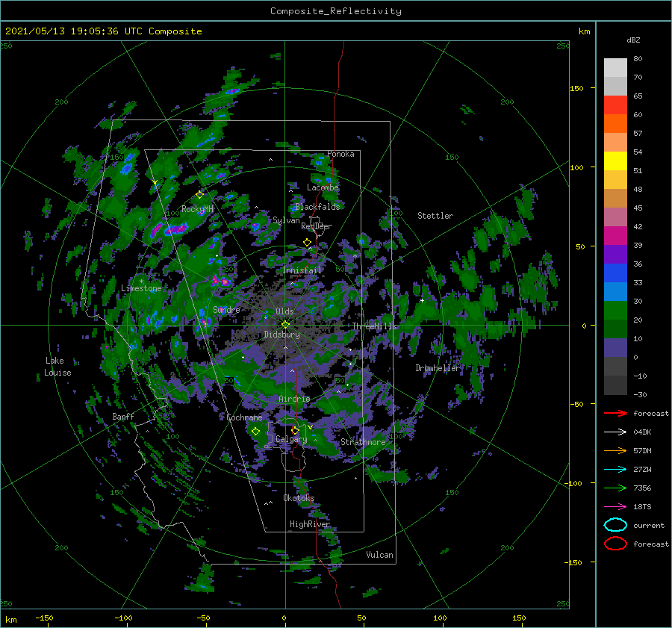Click the current legend text
672x628 pixels.
coord(649,525)
